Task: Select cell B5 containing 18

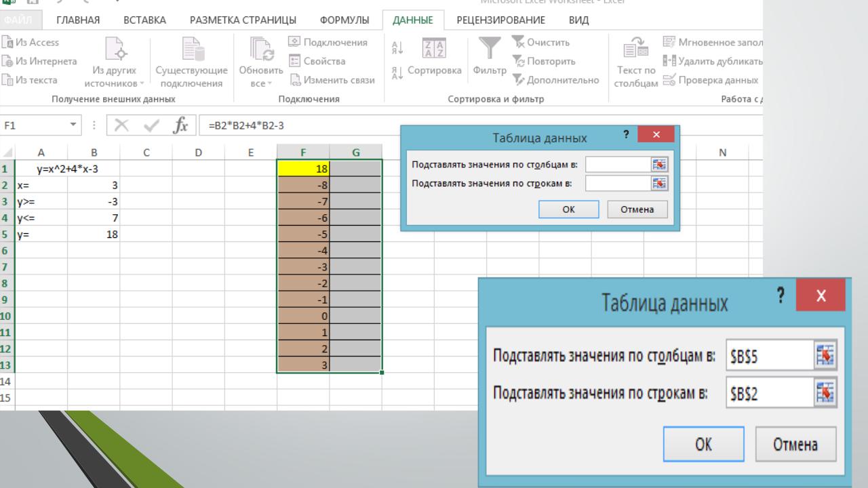Action: click(x=94, y=234)
